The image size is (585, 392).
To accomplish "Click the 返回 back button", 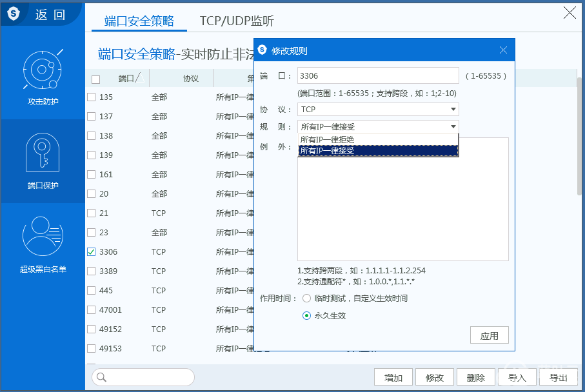I will click(50, 15).
